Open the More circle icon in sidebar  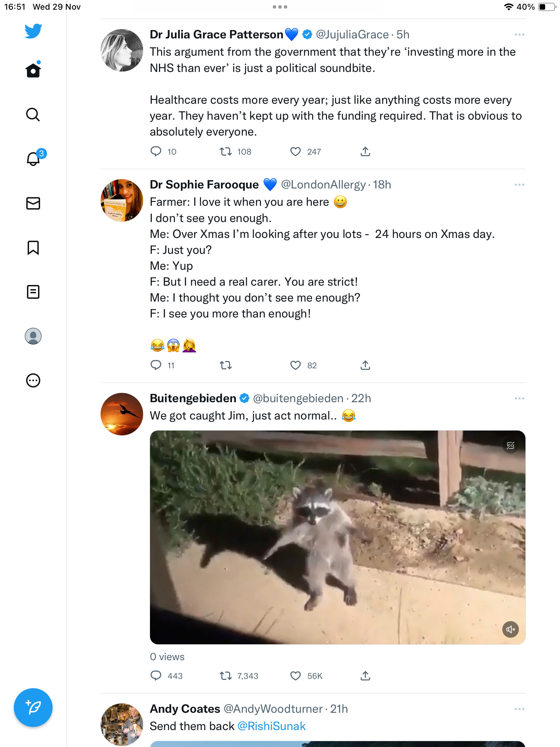[x=33, y=380]
